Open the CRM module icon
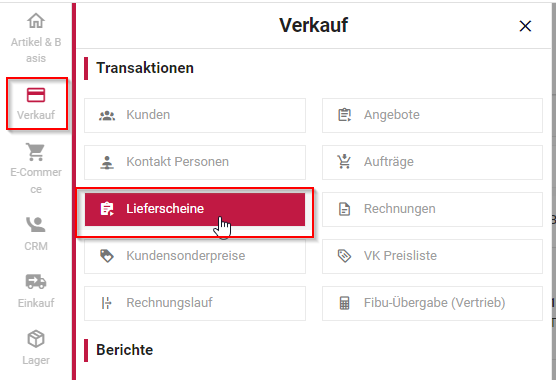556x380 pixels. coord(35,224)
